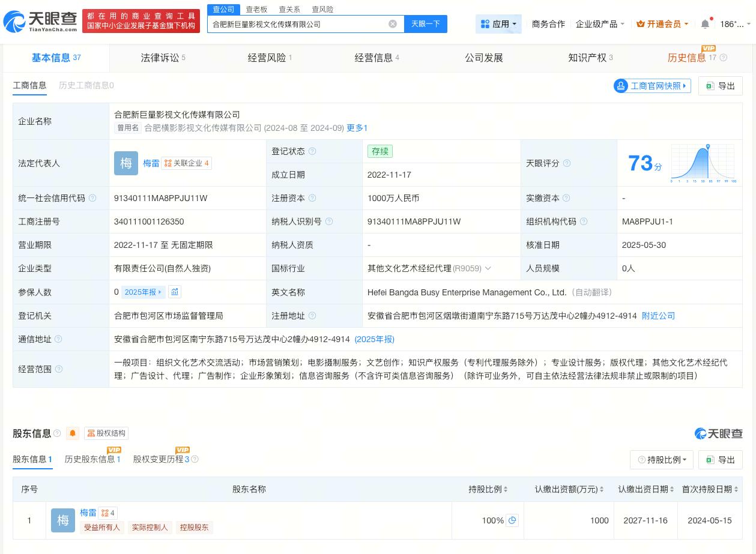The width and height of the screenshot is (756, 554).
Task: Select the 历史工商信息 sub-tab
Action: click(x=86, y=85)
